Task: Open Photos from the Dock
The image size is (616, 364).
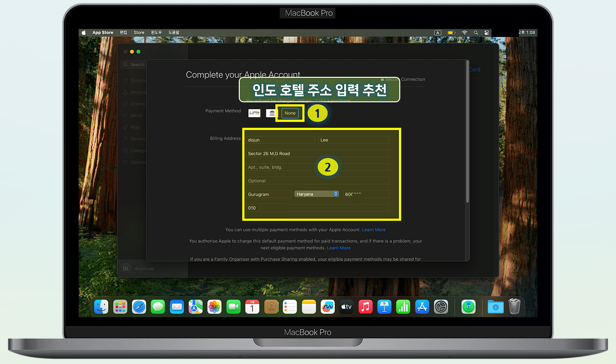Action: tap(214, 306)
